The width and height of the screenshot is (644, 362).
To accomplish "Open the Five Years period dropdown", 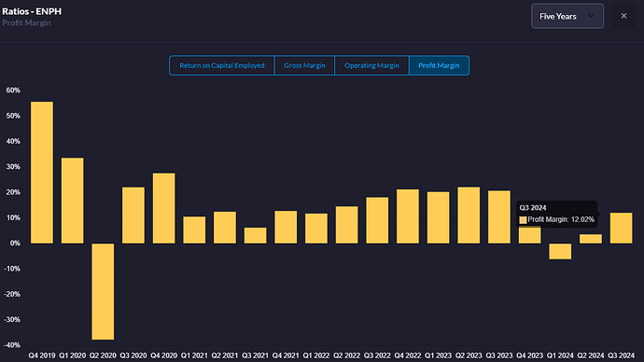I will 567,16.
